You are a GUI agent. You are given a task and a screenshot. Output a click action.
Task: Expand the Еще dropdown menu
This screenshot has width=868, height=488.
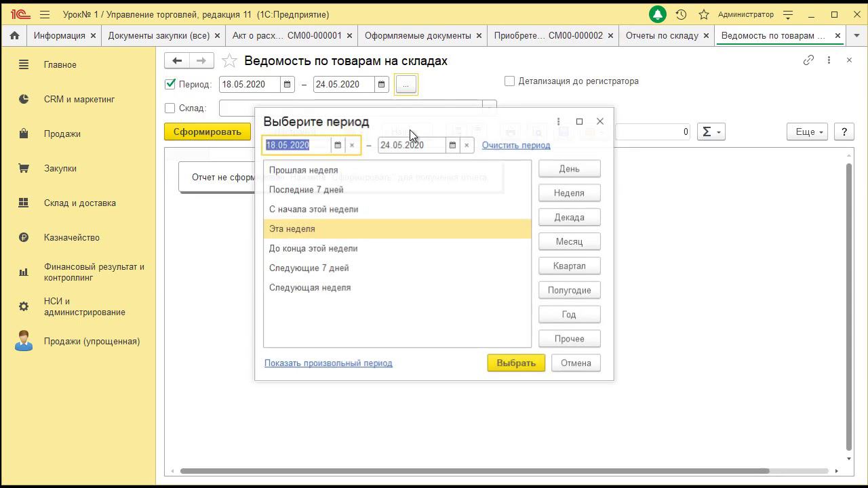pos(808,131)
